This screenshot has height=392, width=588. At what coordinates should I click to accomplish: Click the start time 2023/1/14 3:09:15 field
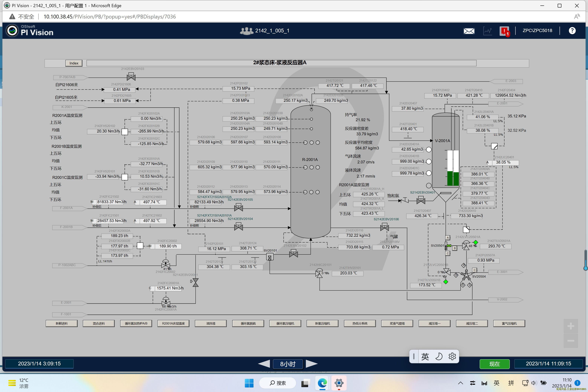(x=39, y=364)
